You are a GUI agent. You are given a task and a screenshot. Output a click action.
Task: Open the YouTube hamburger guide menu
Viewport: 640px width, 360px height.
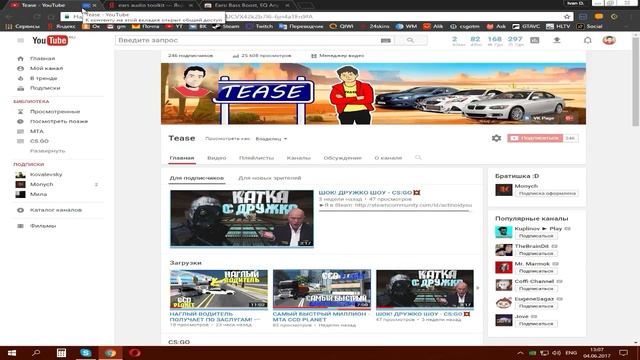[21, 40]
